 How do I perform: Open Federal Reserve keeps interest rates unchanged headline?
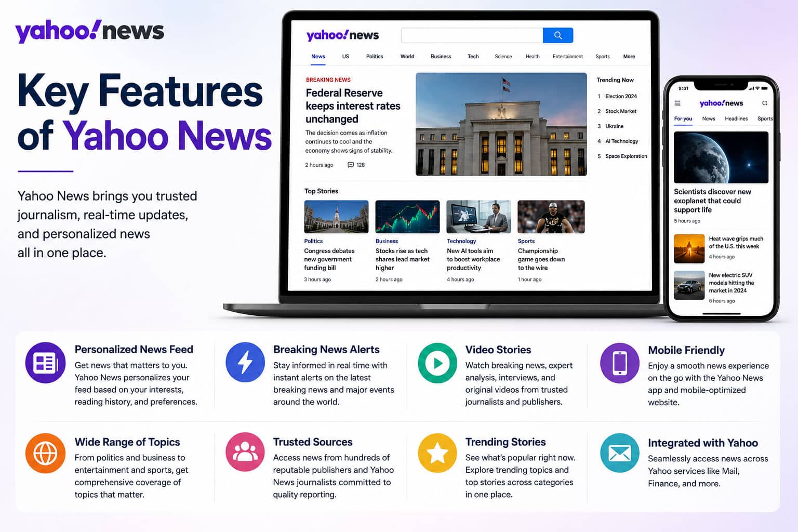pyautogui.click(x=353, y=106)
